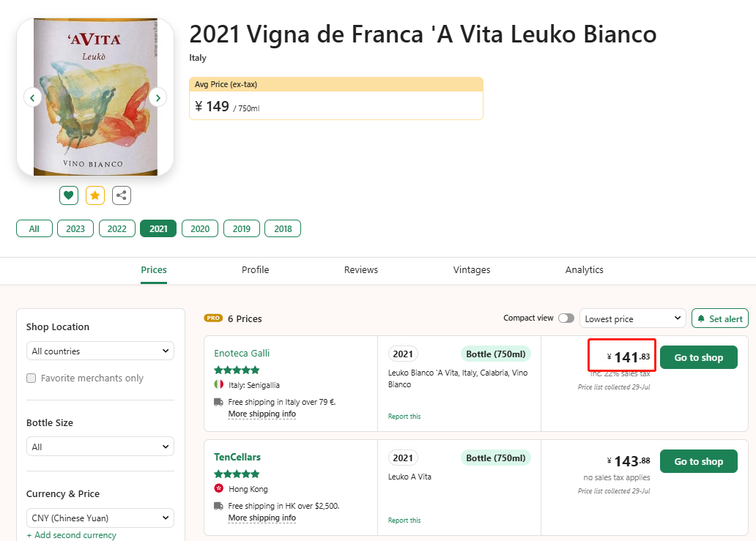756x541 pixels.
Task: Switch to the Analytics tab
Action: (x=585, y=270)
